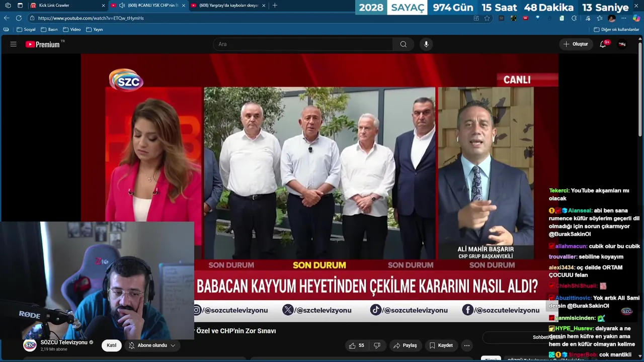Focus the Ara search field
This screenshot has height=362, width=644.
pyautogui.click(x=303, y=44)
